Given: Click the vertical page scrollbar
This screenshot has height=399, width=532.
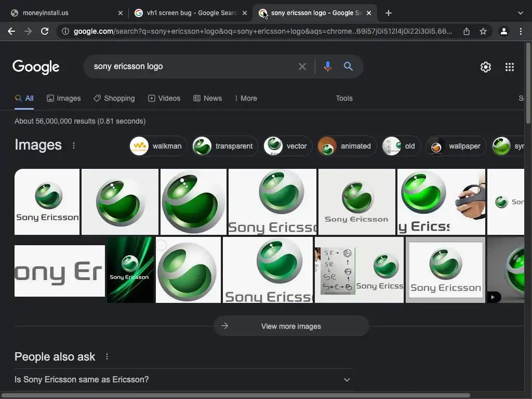Looking at the screenshot, I should pos(528,83).
